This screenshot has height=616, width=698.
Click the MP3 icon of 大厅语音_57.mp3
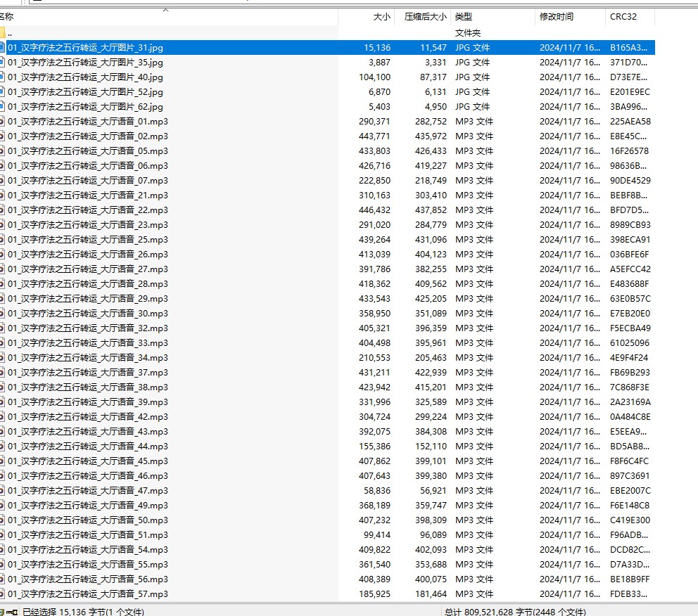(2, 594)
